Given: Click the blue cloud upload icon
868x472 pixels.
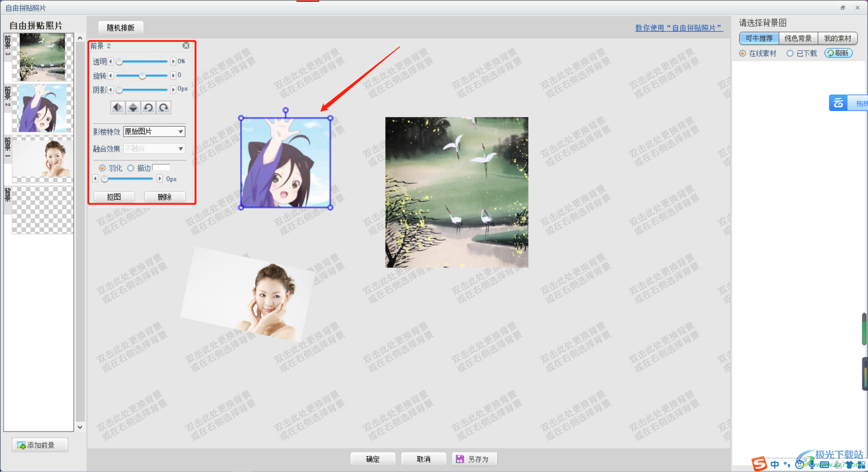Looking at the screenshot, I should click(838, 103).
